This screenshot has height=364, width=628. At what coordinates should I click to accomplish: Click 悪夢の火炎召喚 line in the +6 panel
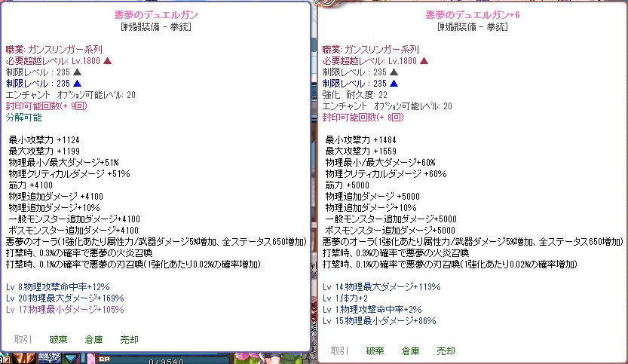[x=395, y=253]
